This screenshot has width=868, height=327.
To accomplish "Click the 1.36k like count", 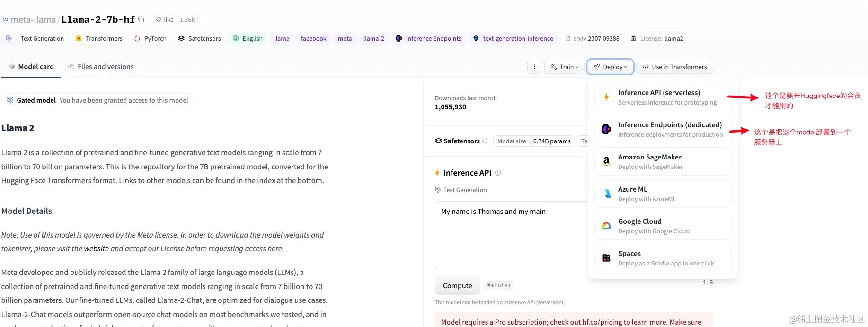I will pyautogui.click(x=187, y=19).
